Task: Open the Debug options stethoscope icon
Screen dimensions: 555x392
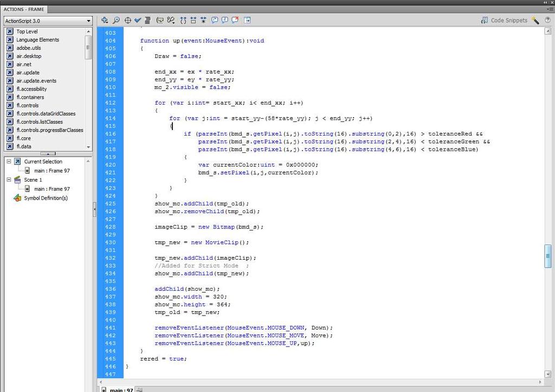Action: pyautogui.click(x=171, y=20)
